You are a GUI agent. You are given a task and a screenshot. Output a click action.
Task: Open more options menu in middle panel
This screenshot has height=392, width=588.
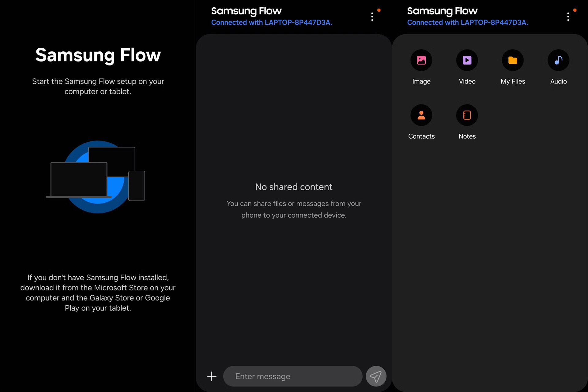372,17
